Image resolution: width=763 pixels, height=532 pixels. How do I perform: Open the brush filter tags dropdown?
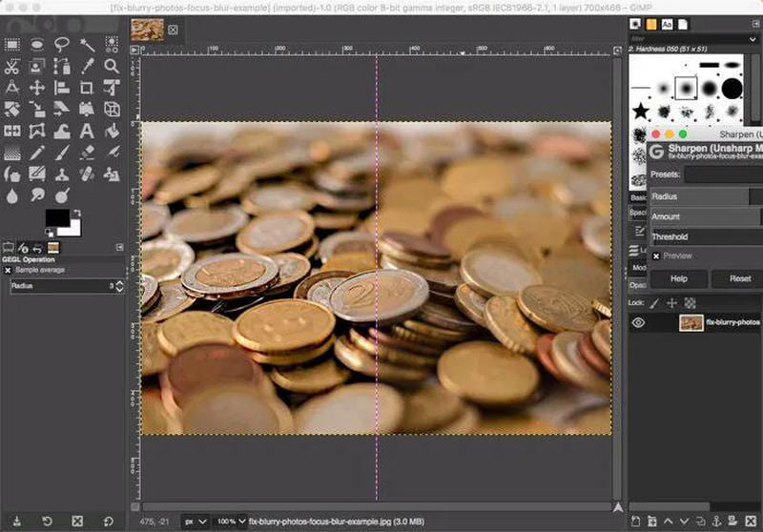pyautogui.click(x=753, y=38)
